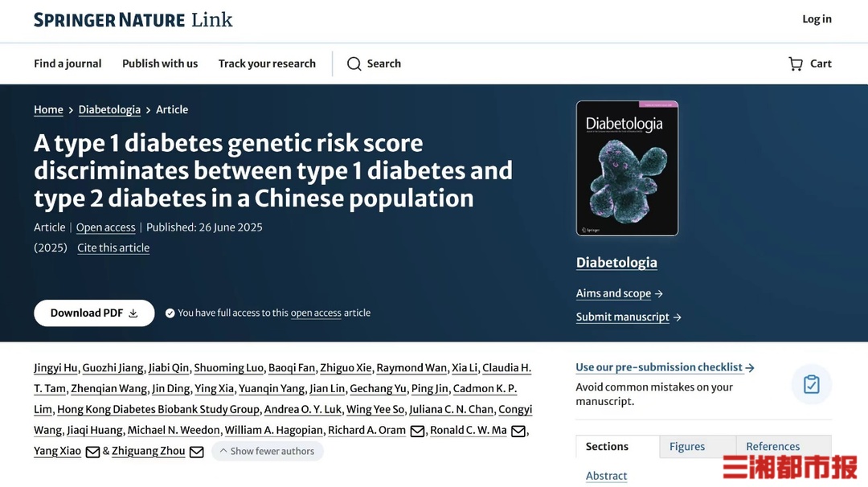Open the Find a journal menu
This screenshot has height=487, width=868.
[x=68, y=63]
